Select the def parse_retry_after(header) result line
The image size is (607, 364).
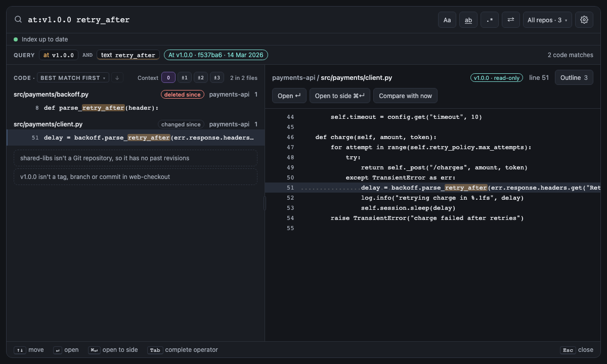pyautogui.click(x=136, y=108)
